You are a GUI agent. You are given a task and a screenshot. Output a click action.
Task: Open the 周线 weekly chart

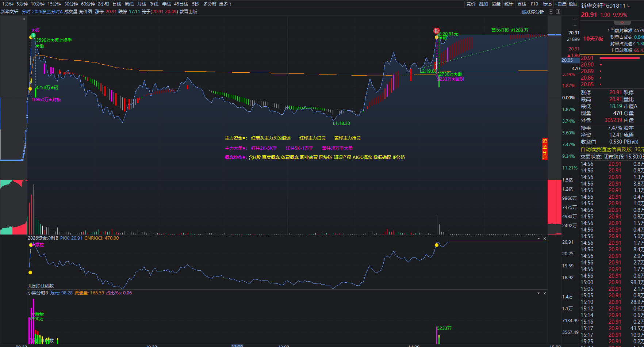129,4
